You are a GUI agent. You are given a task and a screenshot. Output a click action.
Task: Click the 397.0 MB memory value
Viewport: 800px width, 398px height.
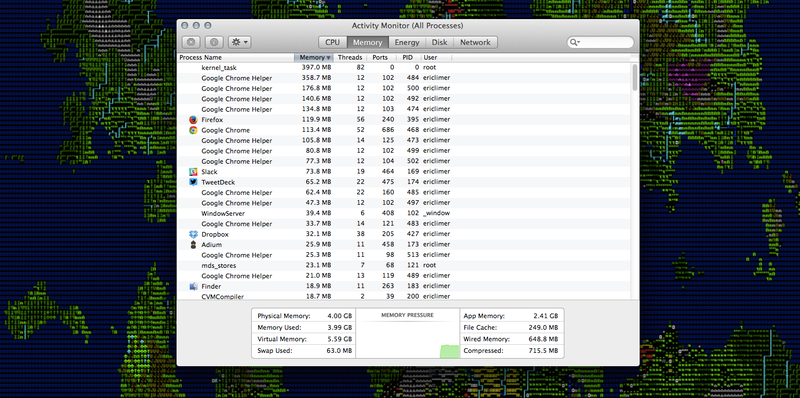point(316,67)
